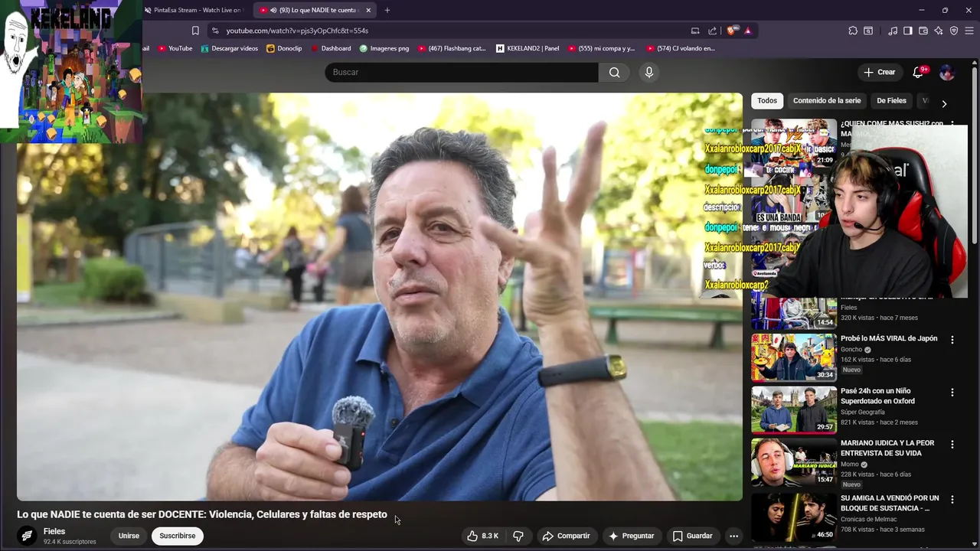Open the Dashboard bookmark
Viewport: 980px width, 551px height.
331,48
